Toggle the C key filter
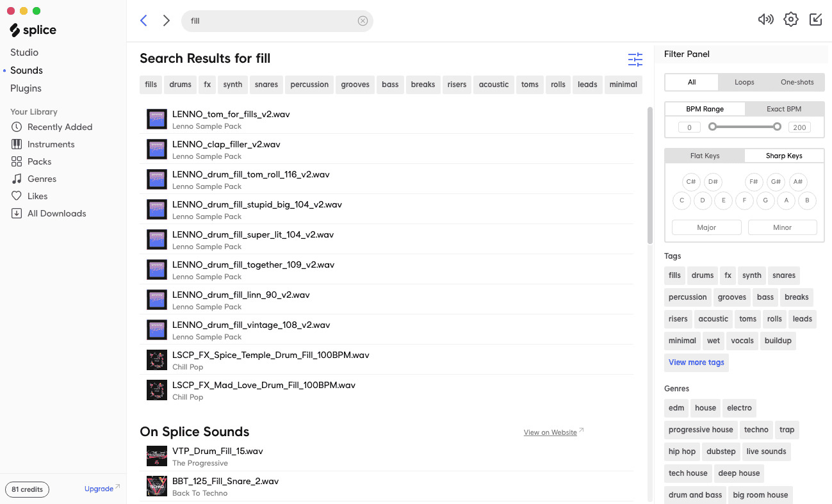This screenshot has width=832, height=504. pyautogui.click(x=681, y=200)
